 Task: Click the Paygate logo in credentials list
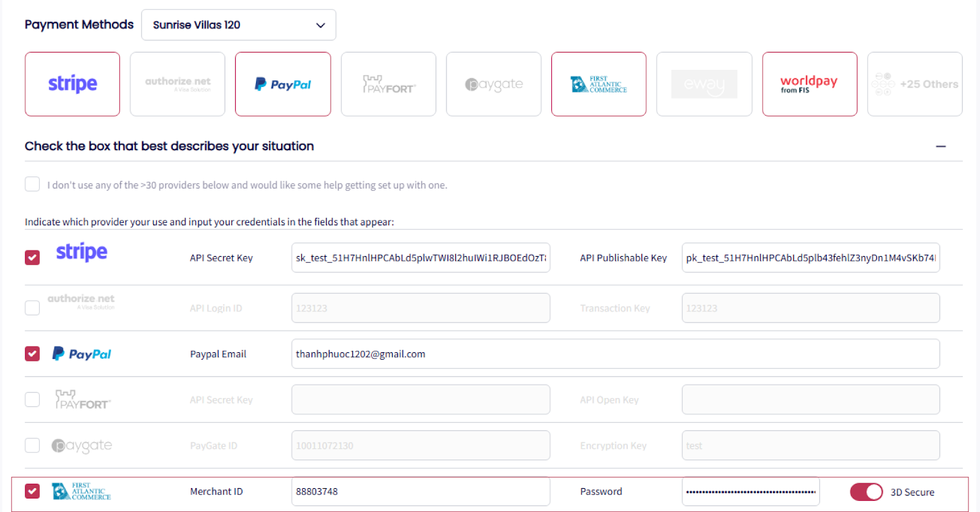[x=81, y=445]
